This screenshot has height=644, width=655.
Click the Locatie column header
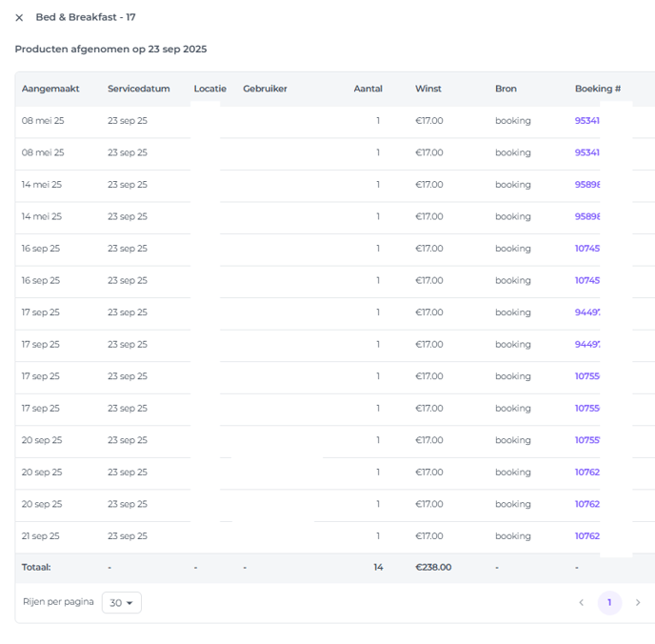tap(209, 89)
